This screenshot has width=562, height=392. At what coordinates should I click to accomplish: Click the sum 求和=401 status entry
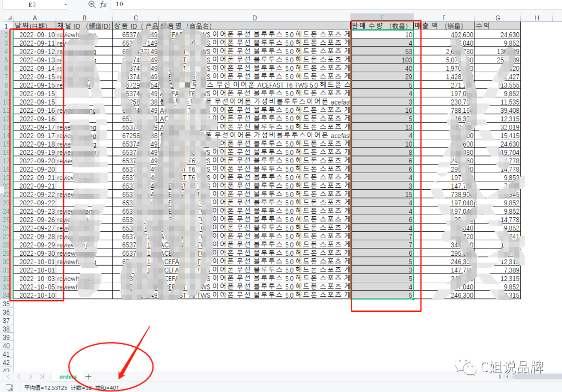click(x=107, y=388)
